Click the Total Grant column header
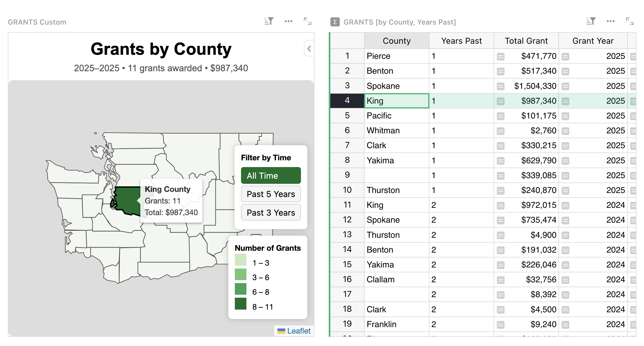 [x=526, y=41]
